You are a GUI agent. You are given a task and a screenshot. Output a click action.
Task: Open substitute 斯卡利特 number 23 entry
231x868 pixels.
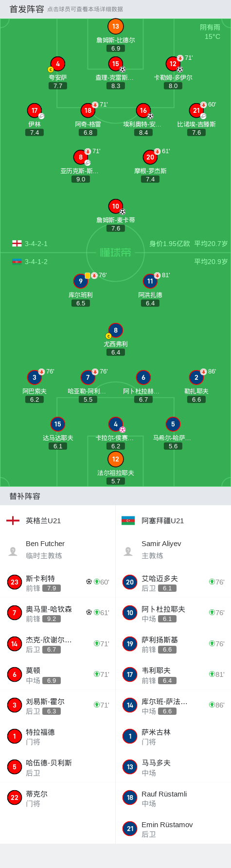click(58, 583)
